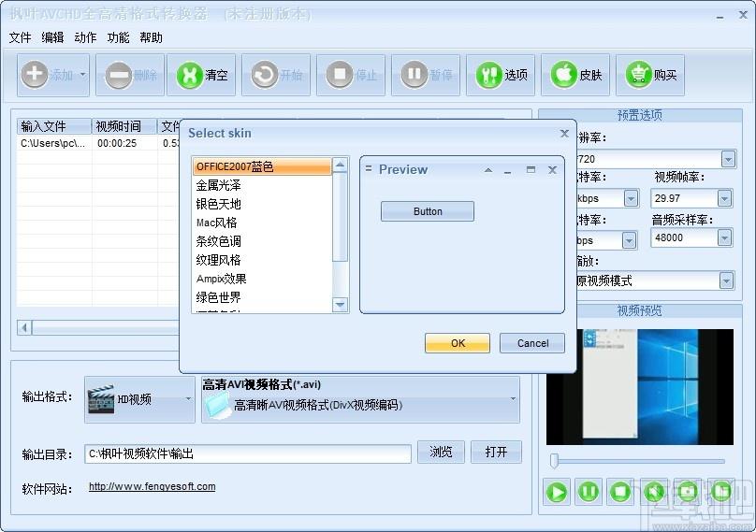This screenshot has width=756, height=532.
Task: Select the 金属光泽 skin
Action: click(262, 185)
